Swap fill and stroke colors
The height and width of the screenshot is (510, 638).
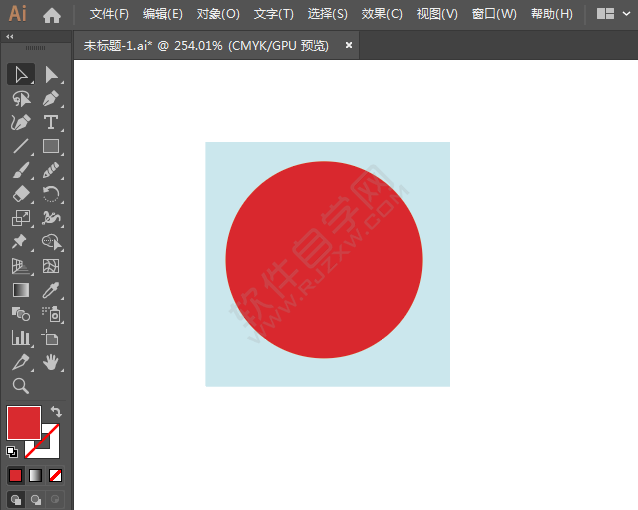click(57, 412)
